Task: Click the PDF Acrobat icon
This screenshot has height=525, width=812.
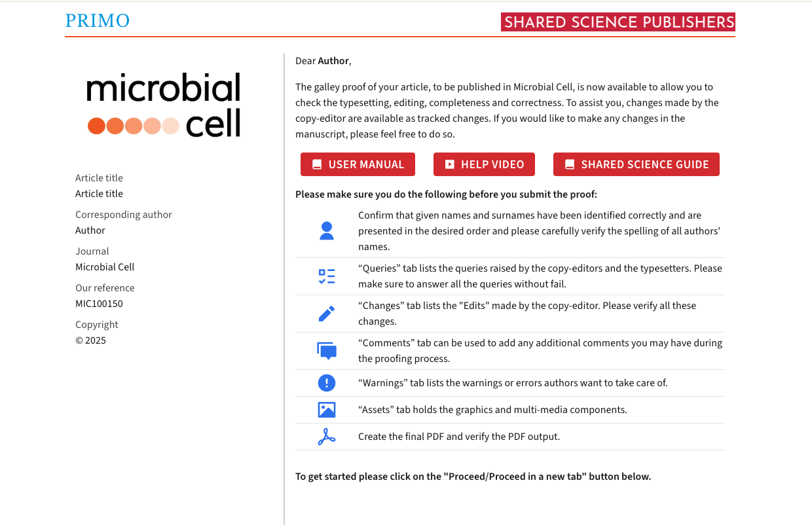Action: click(327, 437)
